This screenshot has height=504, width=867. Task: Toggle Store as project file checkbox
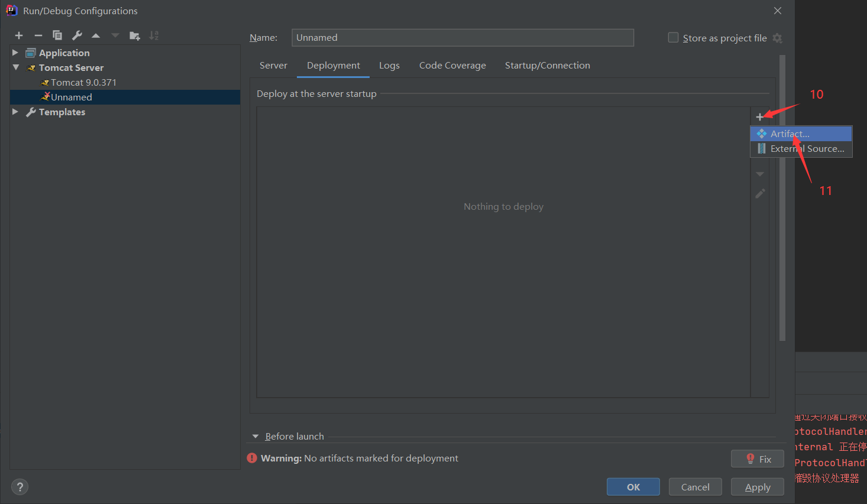tap(673, 37)
